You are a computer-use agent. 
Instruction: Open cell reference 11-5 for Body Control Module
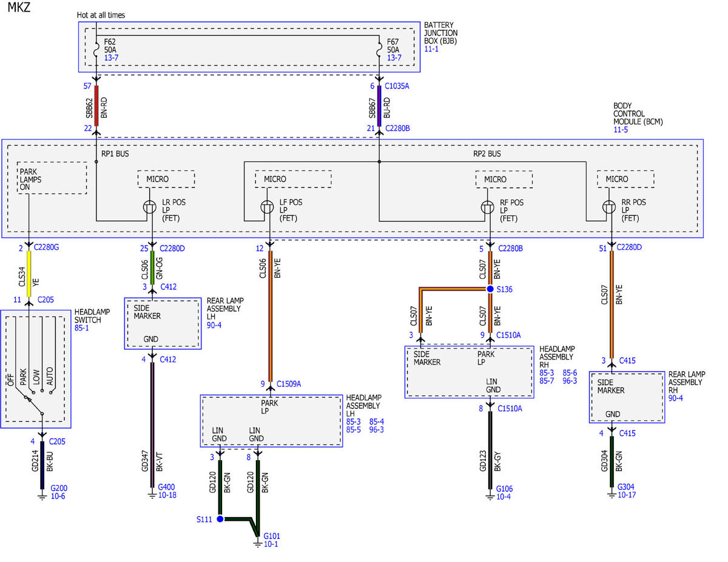click(x=619, y=130)
